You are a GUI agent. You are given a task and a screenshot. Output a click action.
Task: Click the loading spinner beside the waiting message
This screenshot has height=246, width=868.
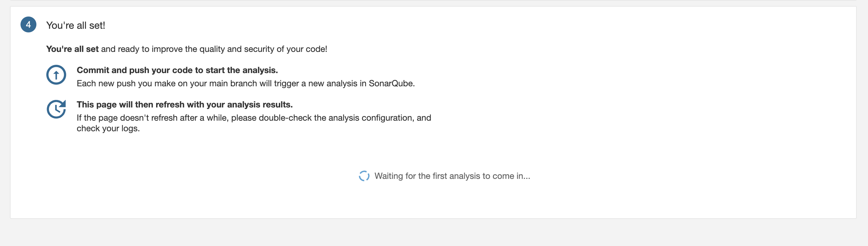pyautogui.click(x=364, y=176)
